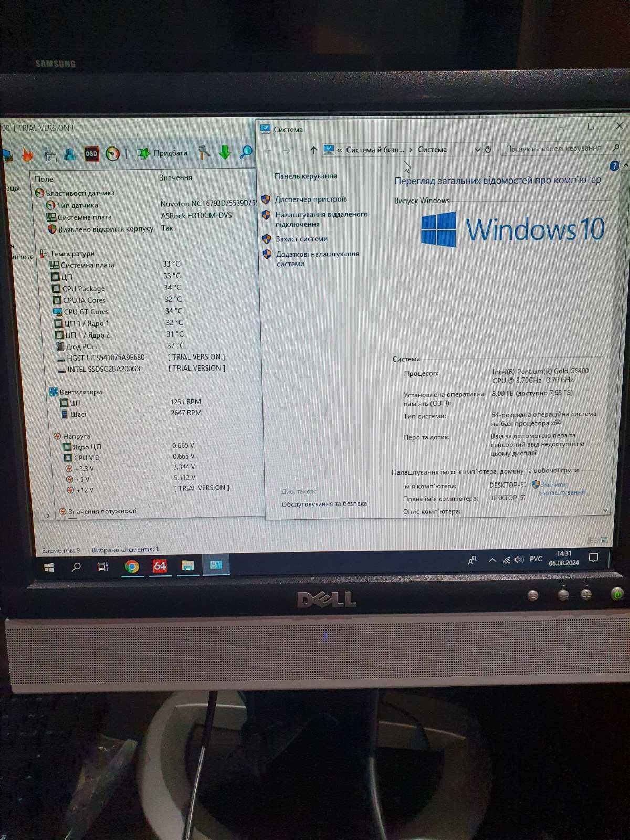Image resolution: width=630 pixels, height=840 pixels.
Task: Open Диспетчер пристроїв link
Action: [311, 199]
